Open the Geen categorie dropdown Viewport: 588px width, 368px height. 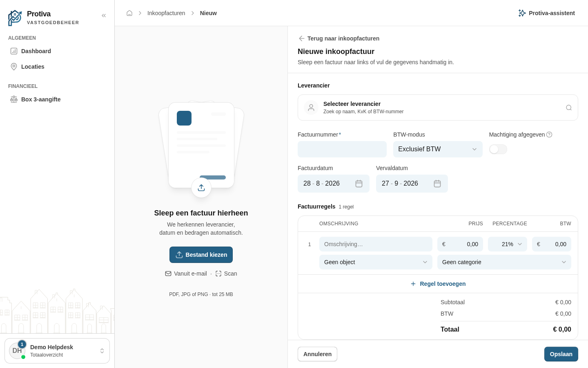(504, 262)
